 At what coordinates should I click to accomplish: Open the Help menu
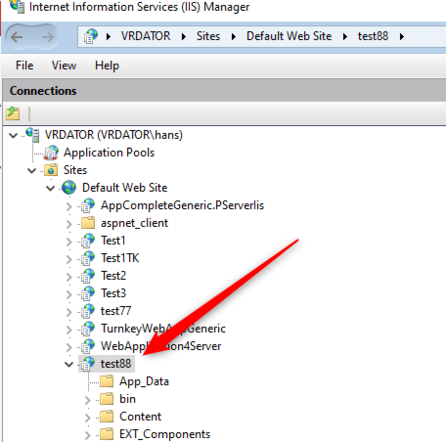click(107, 65)
